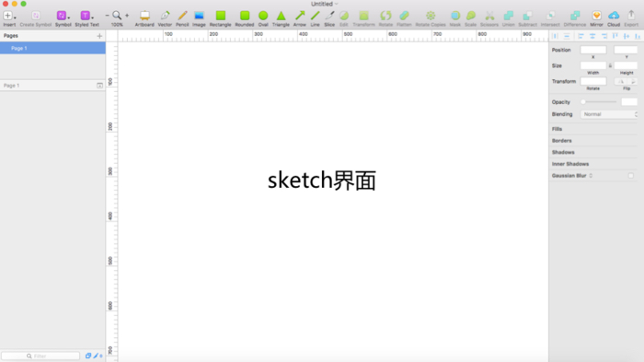This screenshot has width=644, height=362.
Task: Click the magnifier zoom icon
Action: click(x=117, y=16)
